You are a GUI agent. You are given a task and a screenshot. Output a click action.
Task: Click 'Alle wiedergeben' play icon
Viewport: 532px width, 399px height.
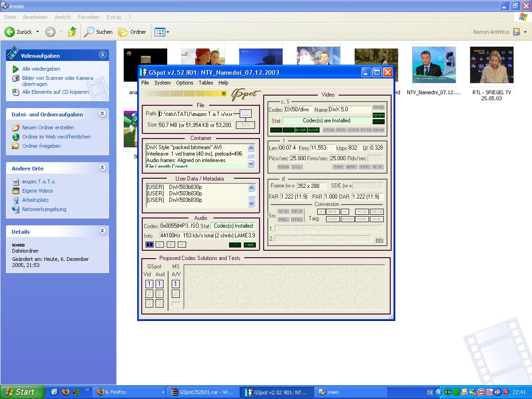tap(16, 69)
